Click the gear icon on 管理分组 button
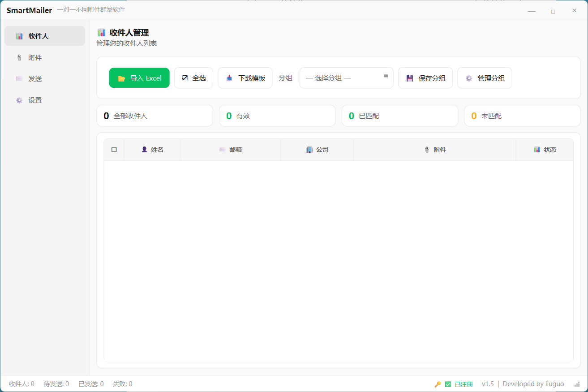Image resolution: width=588 pixels, height=392 pixels. (x=469, y=78)
